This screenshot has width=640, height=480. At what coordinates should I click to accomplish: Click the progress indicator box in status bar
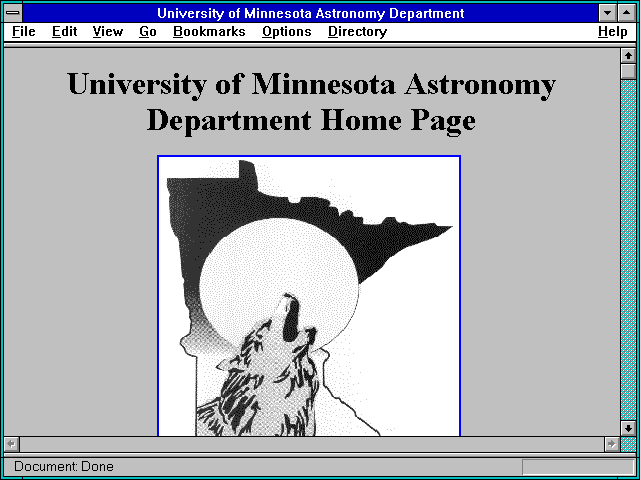pyautogui.click(x=578, y=467)
